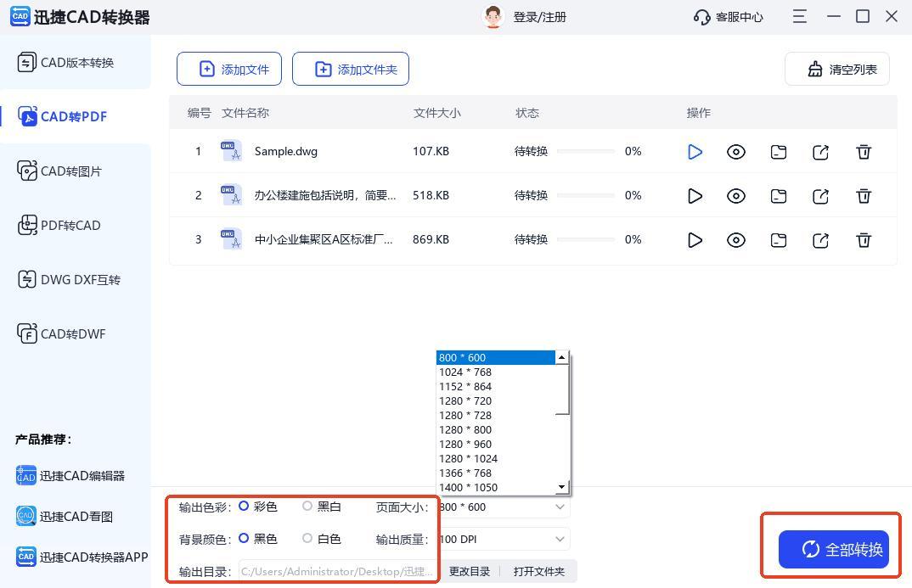The width and height of the screenshot is (912, 588).
Task: Open the customer service headset icon
Action: (701, 17)
